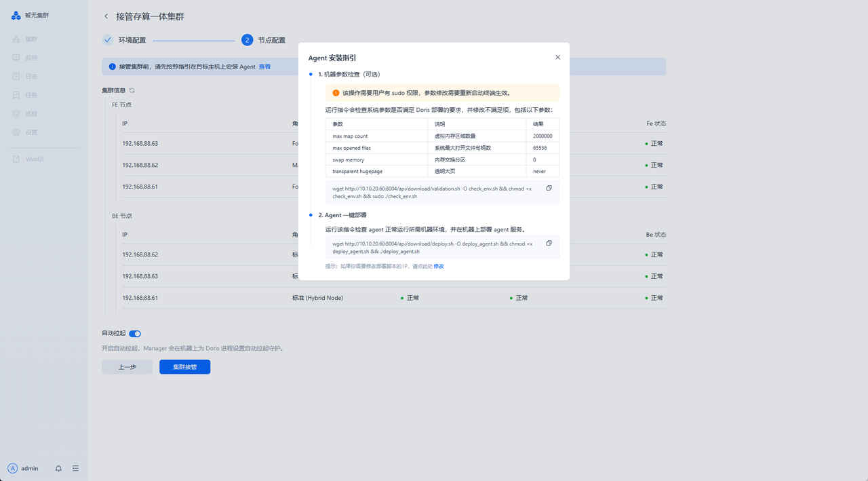This screenshot has width=868, height=481.
Task: Open notifications bell icon
Action: click(58, 468)
